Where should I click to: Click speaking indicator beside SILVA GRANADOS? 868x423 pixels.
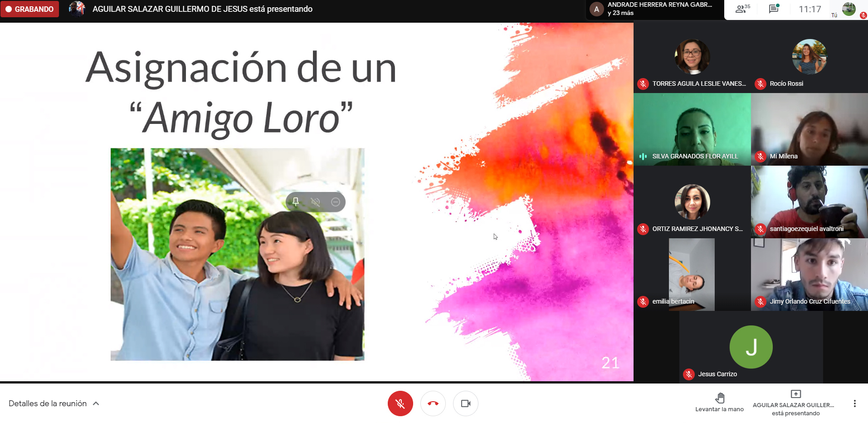click(x=643, y=156)
